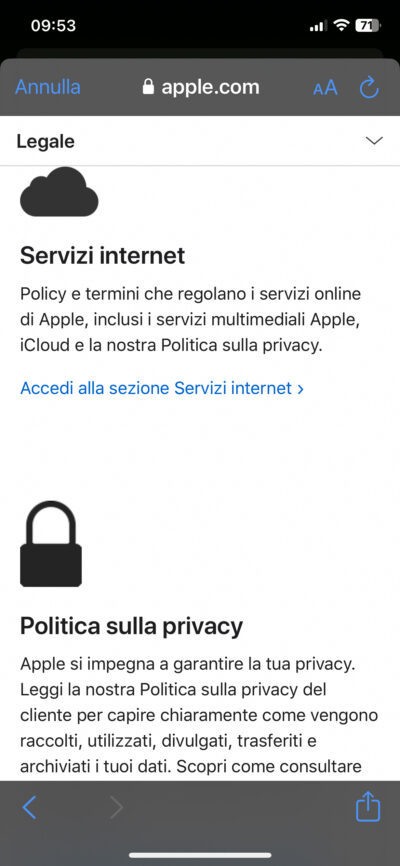Screen dimensions: 400x866
Task: Tap the lock icon beside apple.com
Action: (148, 86)
